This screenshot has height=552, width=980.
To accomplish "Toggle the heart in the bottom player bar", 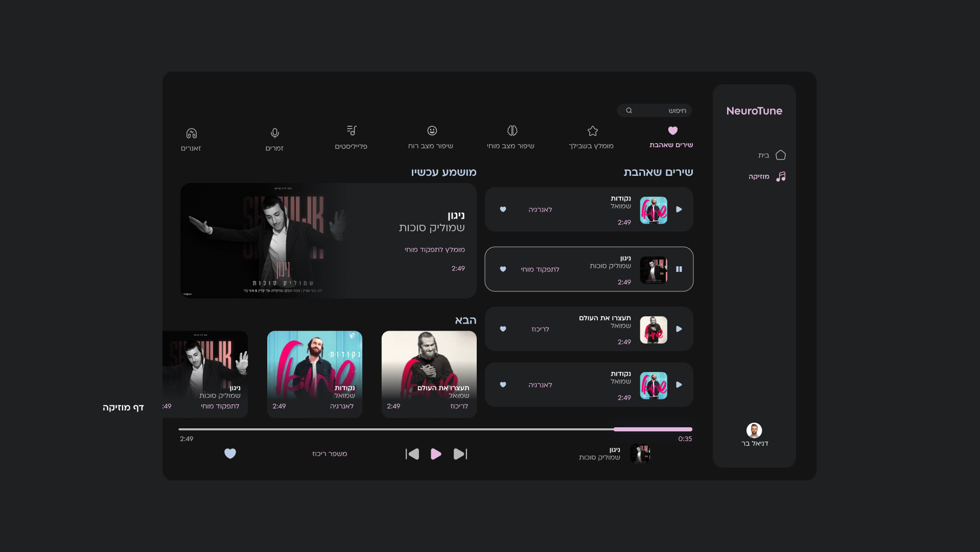I will coord(230,453).
